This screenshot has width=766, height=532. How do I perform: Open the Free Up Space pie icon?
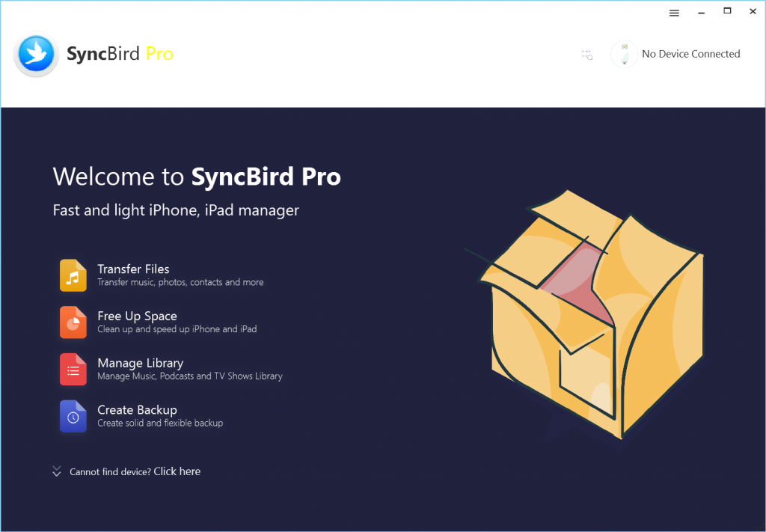point(73,322)
